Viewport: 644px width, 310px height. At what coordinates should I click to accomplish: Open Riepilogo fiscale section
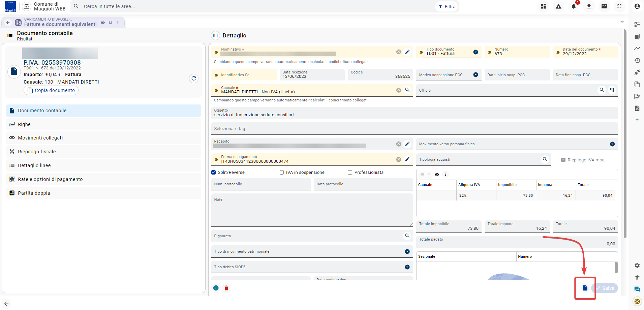(x=103, y=152)
